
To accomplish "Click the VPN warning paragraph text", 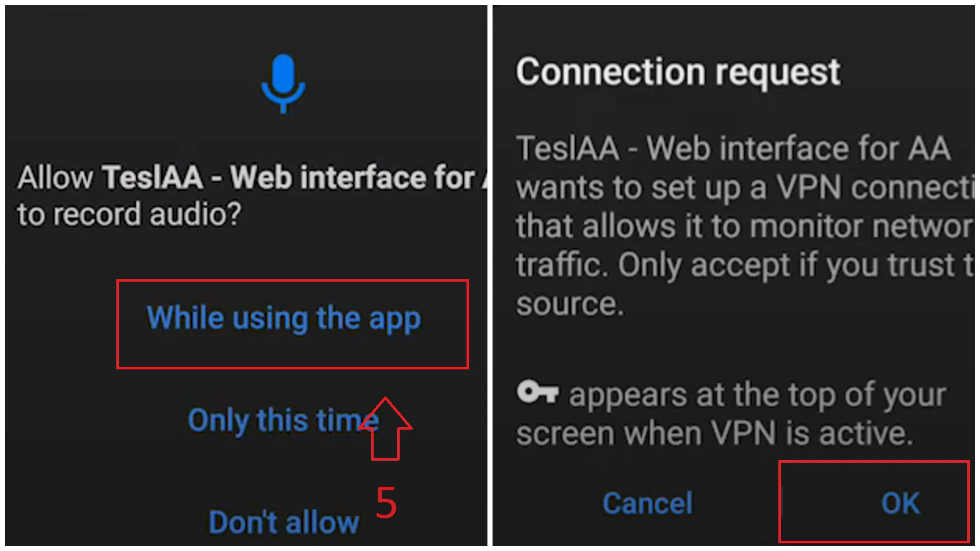I will tap(745, 226).
